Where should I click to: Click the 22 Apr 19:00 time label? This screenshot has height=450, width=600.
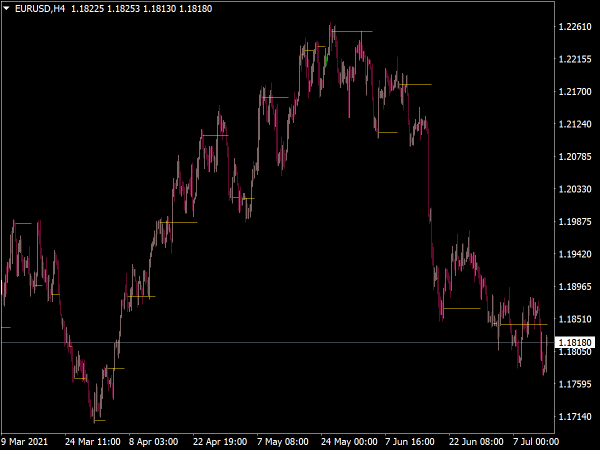220,442
